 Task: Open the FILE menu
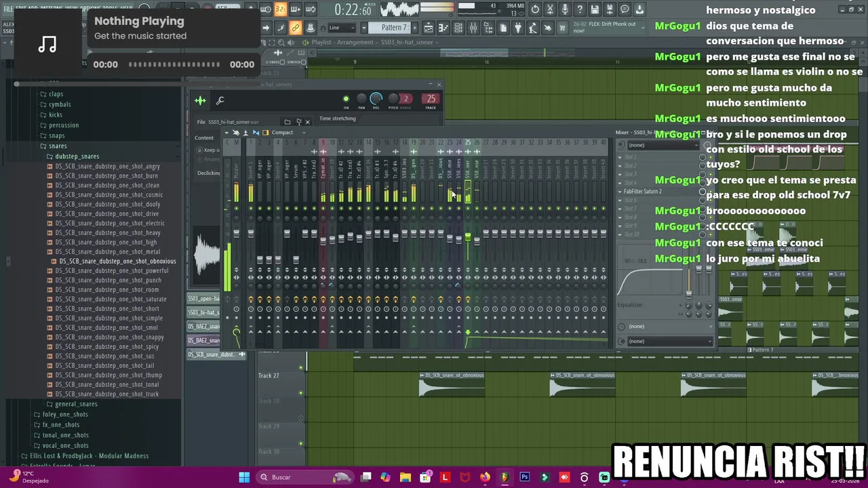[x=7, y=9]
